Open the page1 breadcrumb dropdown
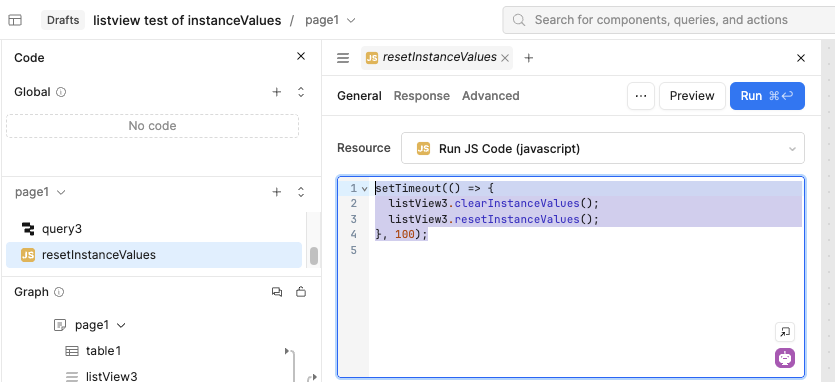Image resolution: width=835 pixels, height=382 pixels. coord(330,20)
